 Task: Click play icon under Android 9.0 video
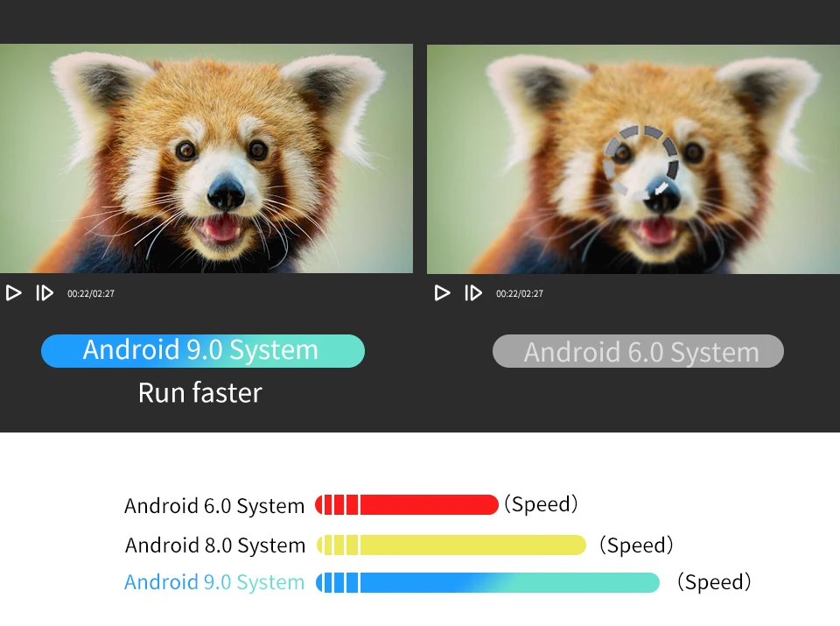coord(13,293)
